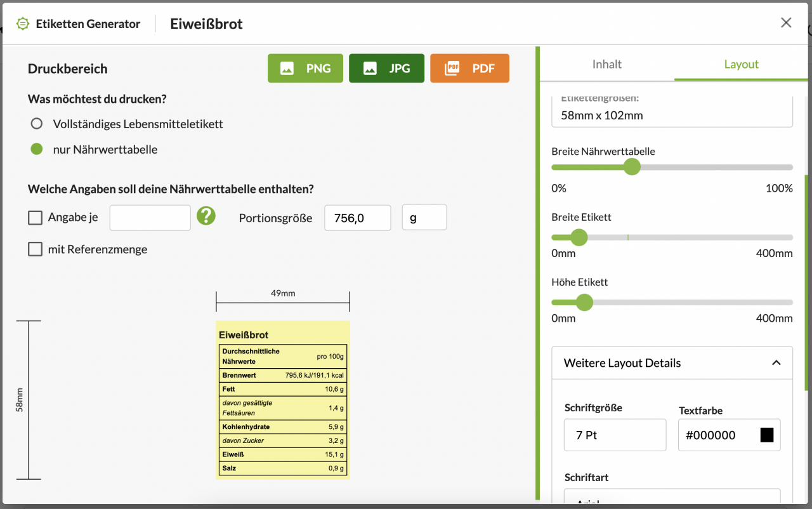The height and width of the screenshot is (509, 812).
Task: Click the Kohlenhydrate row in preview
Action: click(283, 426)
